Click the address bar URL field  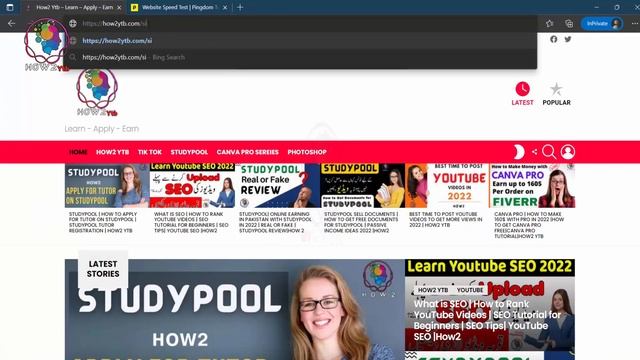[x=300, y=24]
